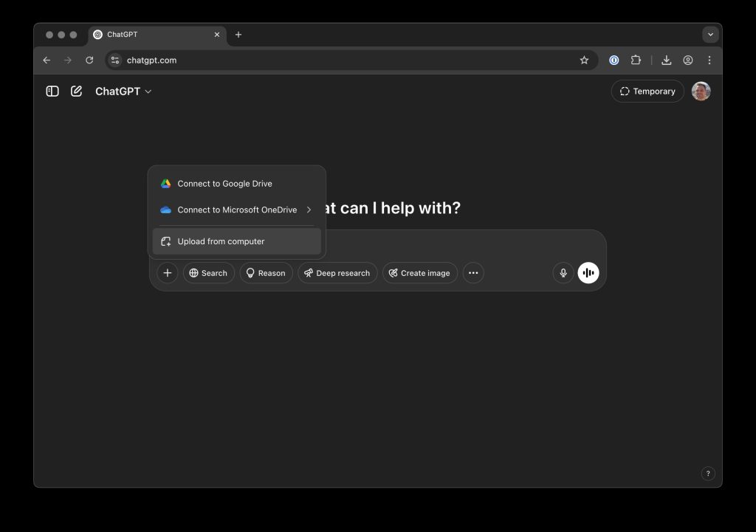
Task: Enable Temporary chat mode
Action: coord(647,91)
